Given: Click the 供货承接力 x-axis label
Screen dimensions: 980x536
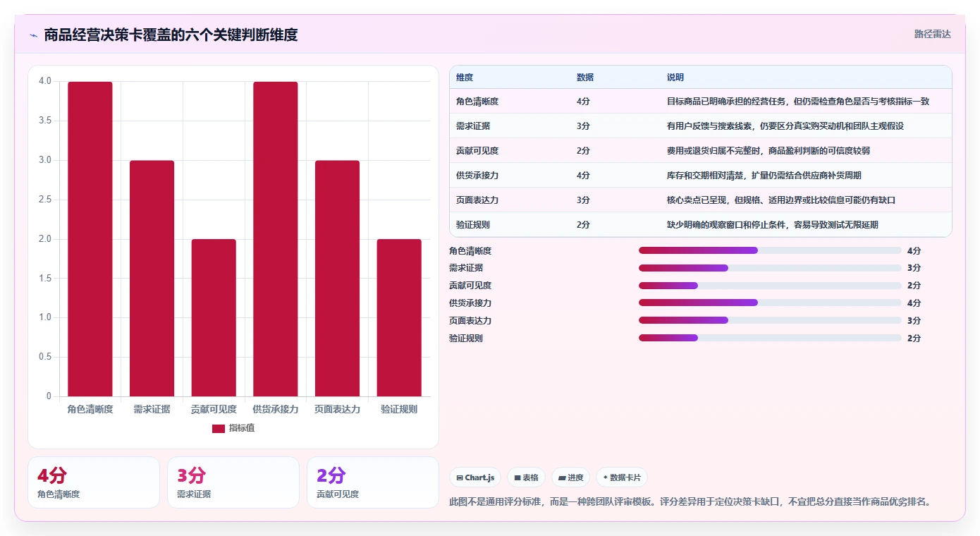Looking at the screenshot, I should pyautogui.click(x=276, y=409).
